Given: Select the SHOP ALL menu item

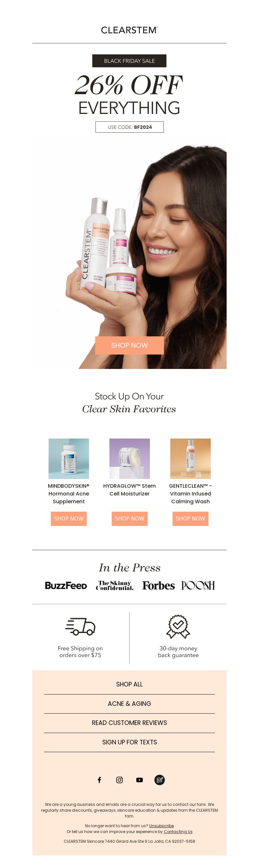Looking at the screenshot, I should [129, 684].
